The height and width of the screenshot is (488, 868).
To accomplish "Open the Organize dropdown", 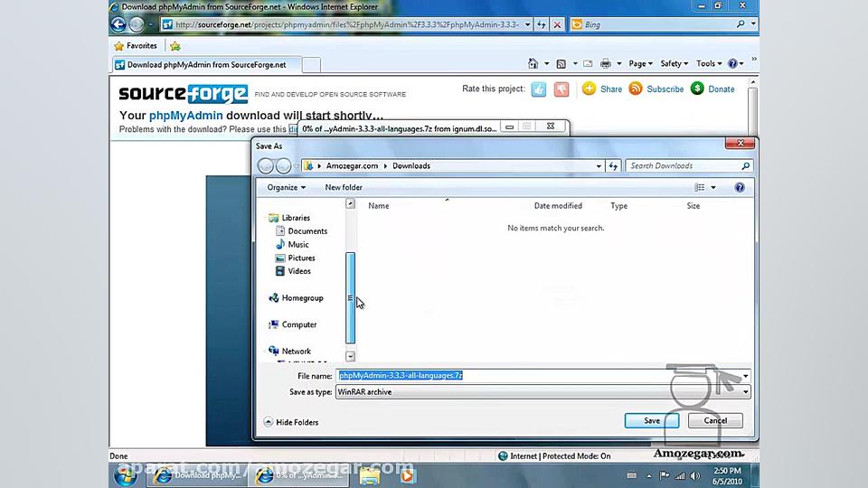I will [x=287, y=188].
